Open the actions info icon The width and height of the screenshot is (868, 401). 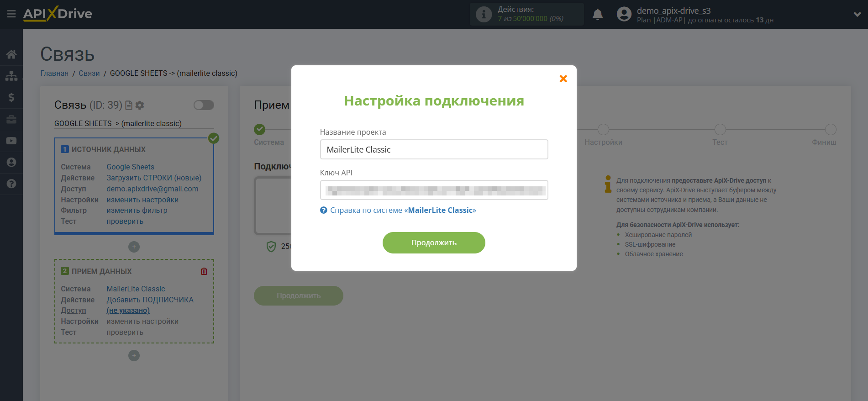(x=484, y=14)
